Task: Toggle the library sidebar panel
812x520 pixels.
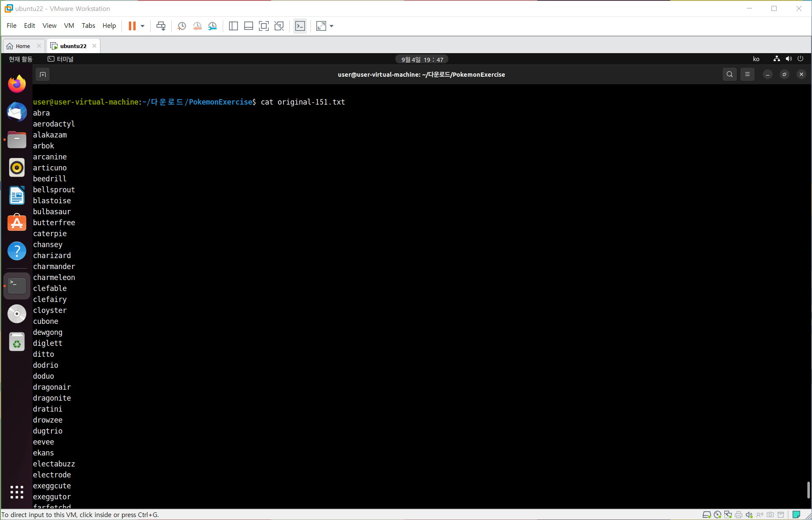Action: tap(233, 26)
